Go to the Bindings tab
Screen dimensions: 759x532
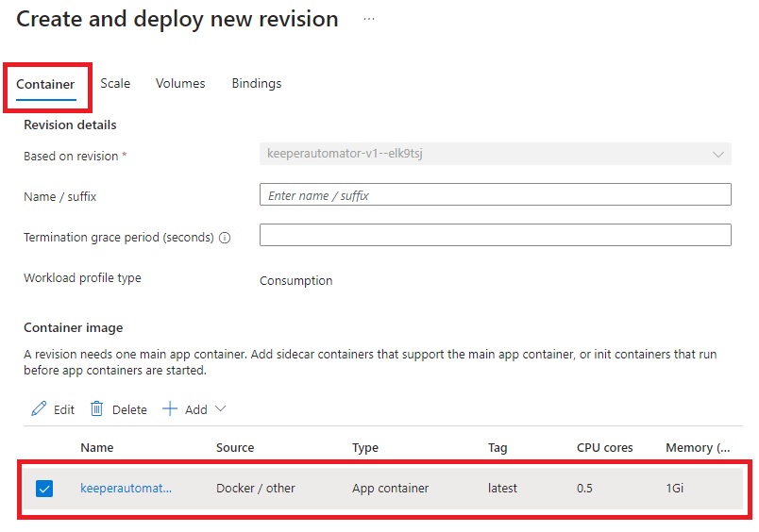(257, 83)
